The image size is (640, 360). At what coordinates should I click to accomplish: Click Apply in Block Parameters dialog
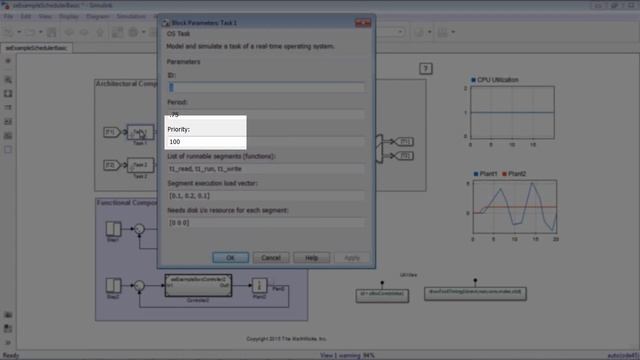click(352, 258)
